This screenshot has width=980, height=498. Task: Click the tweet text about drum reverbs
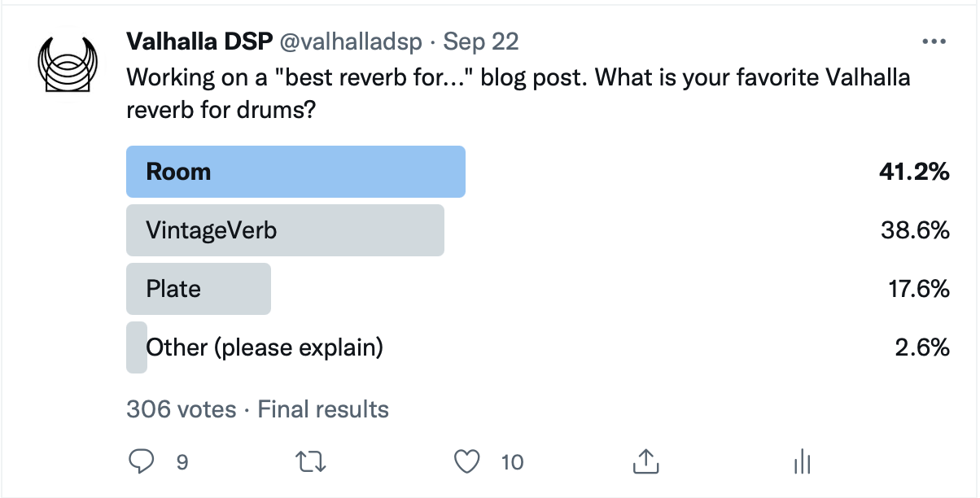(518, 94)
